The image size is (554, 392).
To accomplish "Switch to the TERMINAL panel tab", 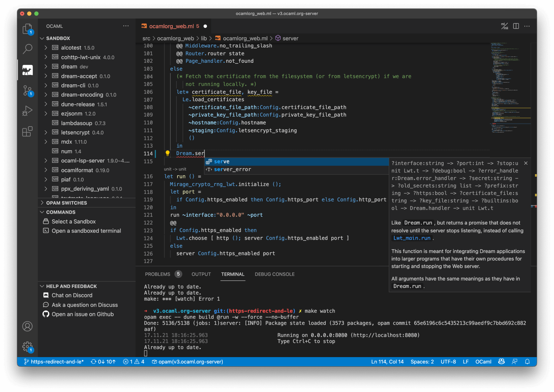I will click(x=233, y=274).
